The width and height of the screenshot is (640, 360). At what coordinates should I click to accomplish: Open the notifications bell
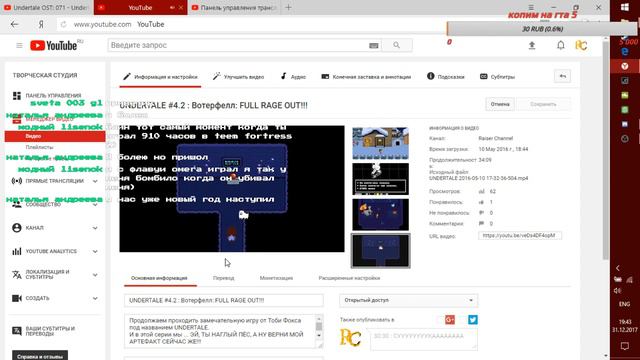point(561,45)
